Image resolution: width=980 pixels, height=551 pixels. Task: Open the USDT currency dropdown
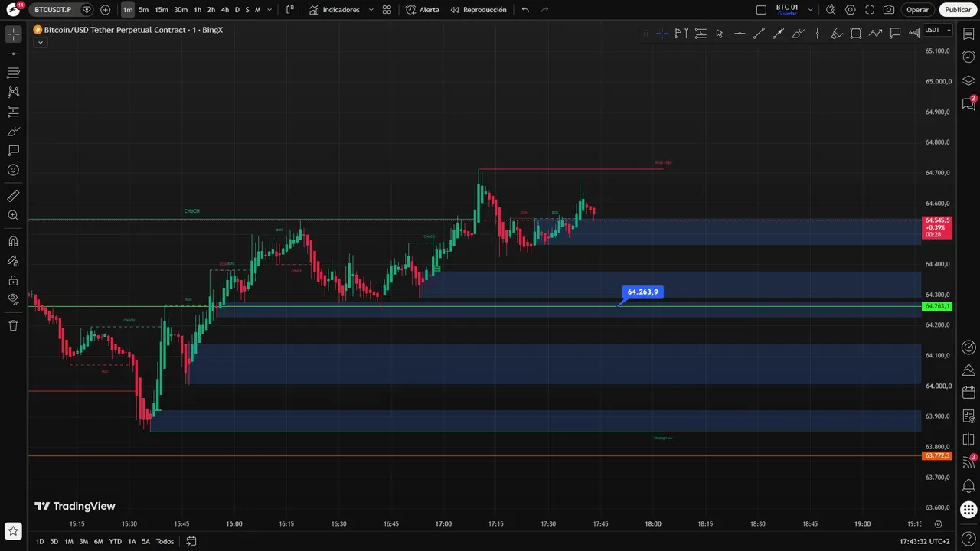coord(938,30)
